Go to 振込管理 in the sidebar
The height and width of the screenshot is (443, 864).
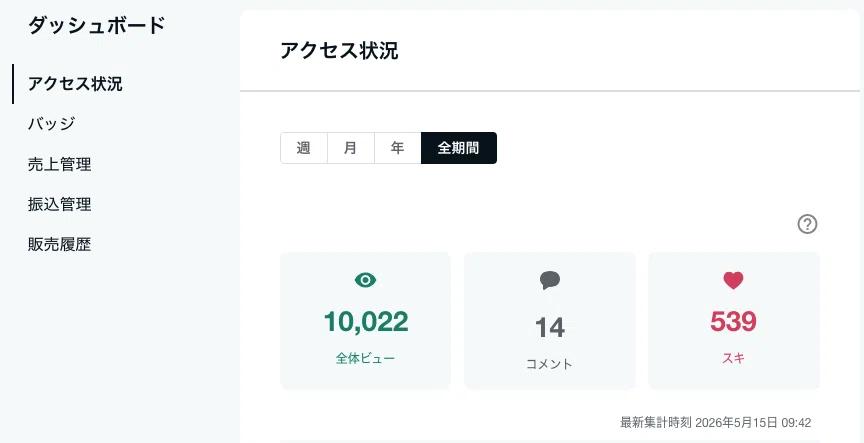click(x=60, y=204)
